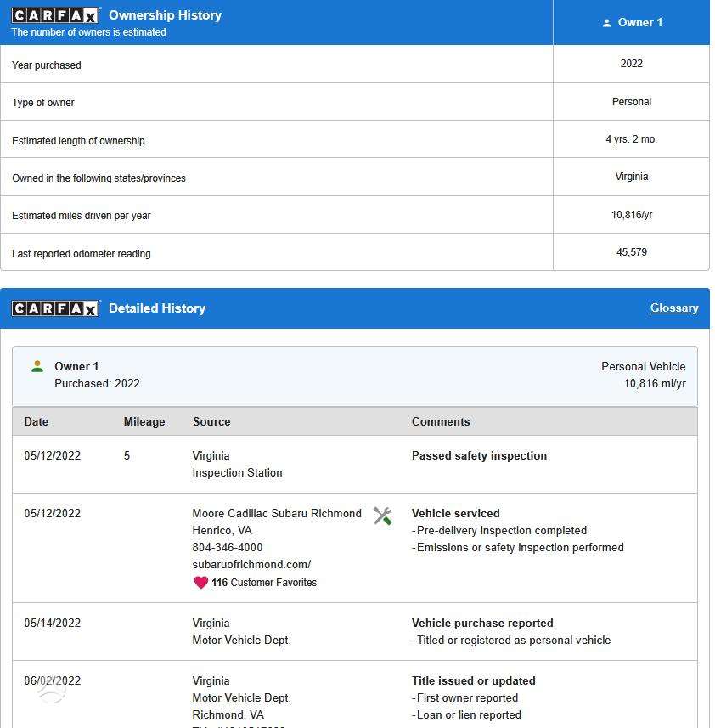Click 'First owner reported' line
Image resolution: width=715 pixels, height=728 pixels.
click(464, 697)
